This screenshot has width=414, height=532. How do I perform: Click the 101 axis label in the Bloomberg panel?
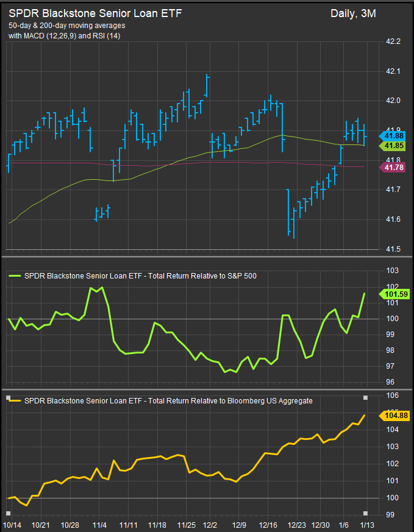[393, 481]
